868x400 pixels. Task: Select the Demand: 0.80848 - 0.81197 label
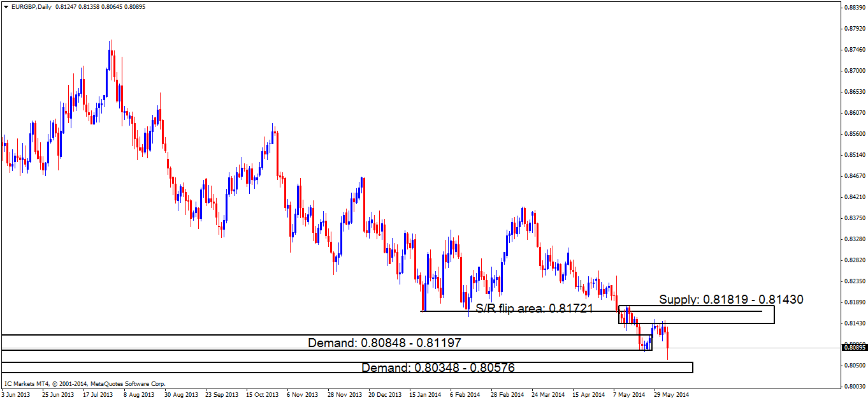[384, 343]
